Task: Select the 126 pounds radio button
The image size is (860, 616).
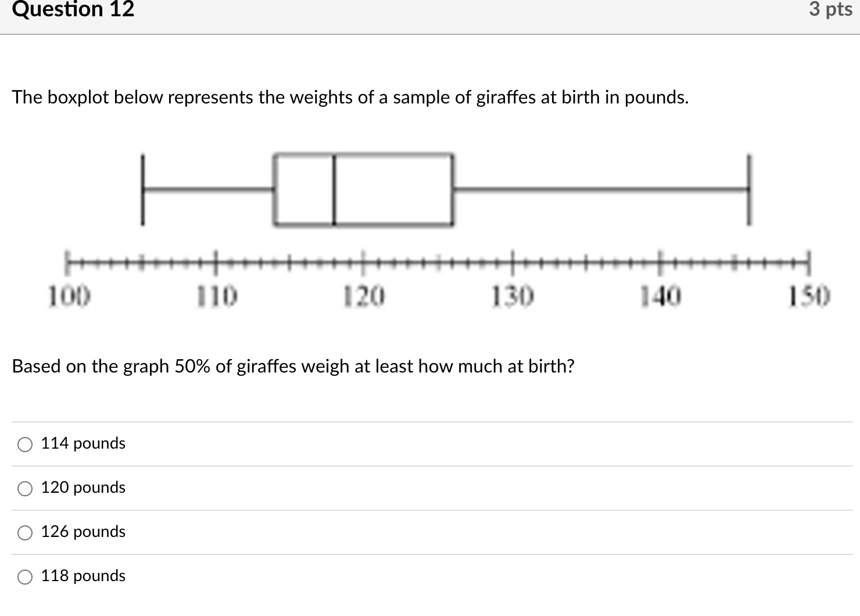Action: 24,532
